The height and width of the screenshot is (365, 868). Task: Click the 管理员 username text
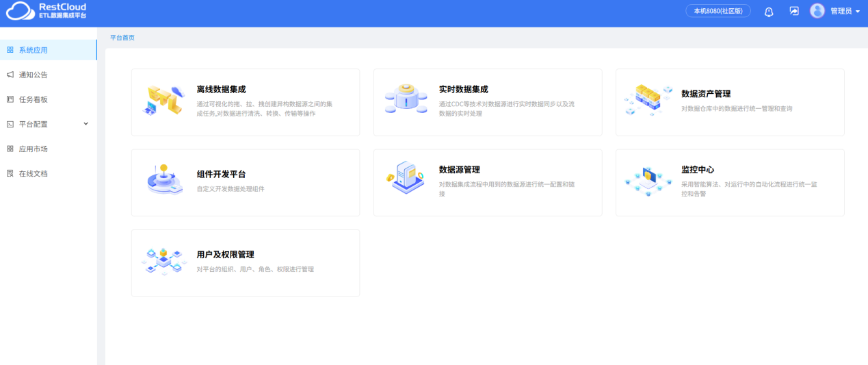(x=841, y=11)
